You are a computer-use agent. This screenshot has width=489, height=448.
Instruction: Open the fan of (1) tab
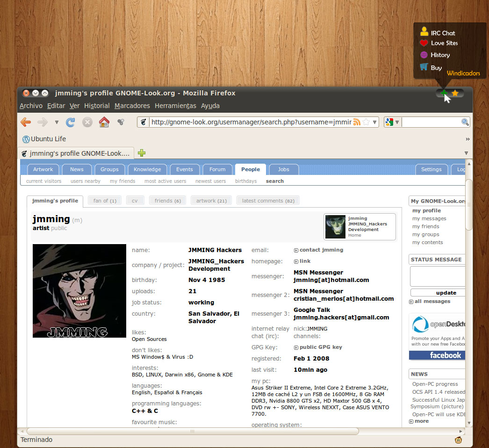(x=105, y=201)
